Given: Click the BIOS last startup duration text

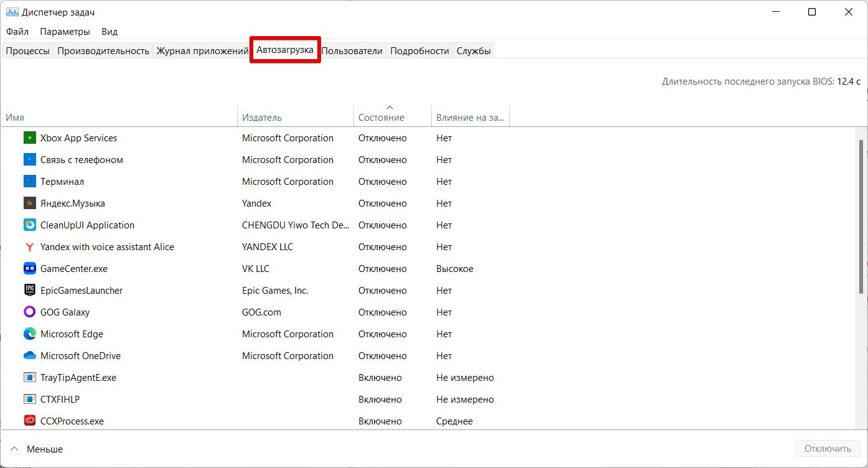Looking at the screenshot, I should 761,82.
